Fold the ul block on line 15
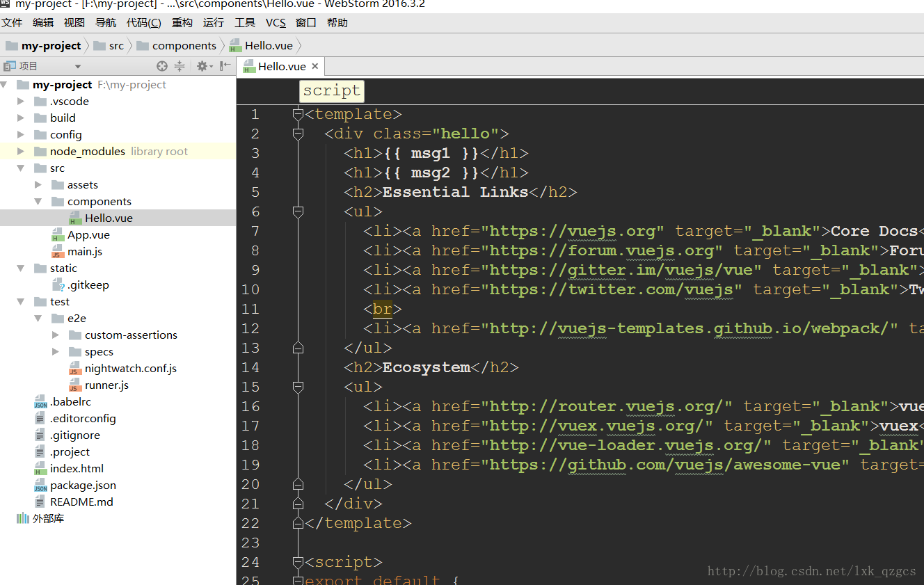The height and width of the screenshot is (585, 924). pos(298,387)
